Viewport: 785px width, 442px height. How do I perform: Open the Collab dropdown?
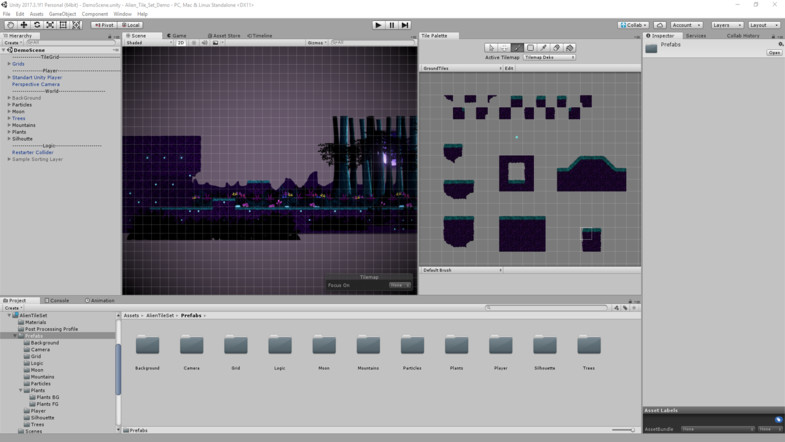click(633, 25)
